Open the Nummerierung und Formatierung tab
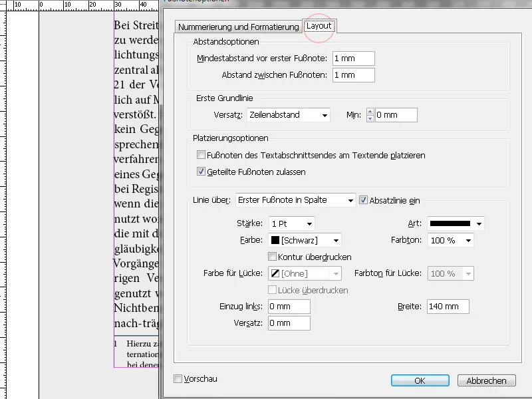The height and width of the screenshot is (399, 532). 238,28
